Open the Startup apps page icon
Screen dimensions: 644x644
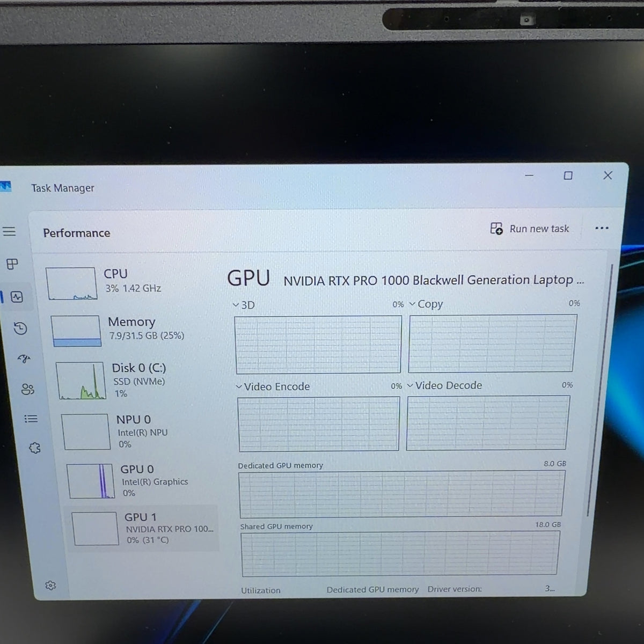(x=24, y=359)
